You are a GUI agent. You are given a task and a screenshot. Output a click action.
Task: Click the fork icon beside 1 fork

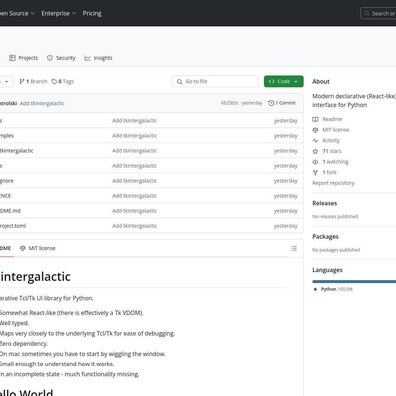click(315, 172)
